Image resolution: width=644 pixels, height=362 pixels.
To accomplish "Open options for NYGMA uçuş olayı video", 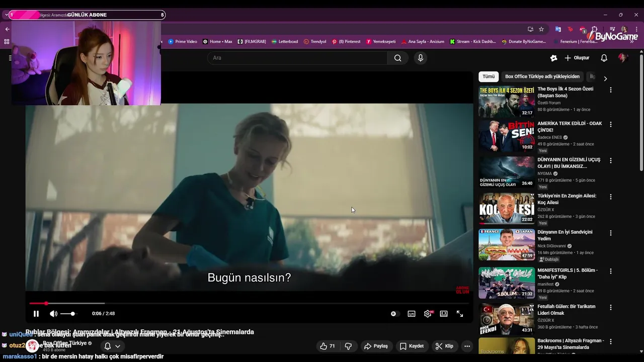I will click(611, 160).
